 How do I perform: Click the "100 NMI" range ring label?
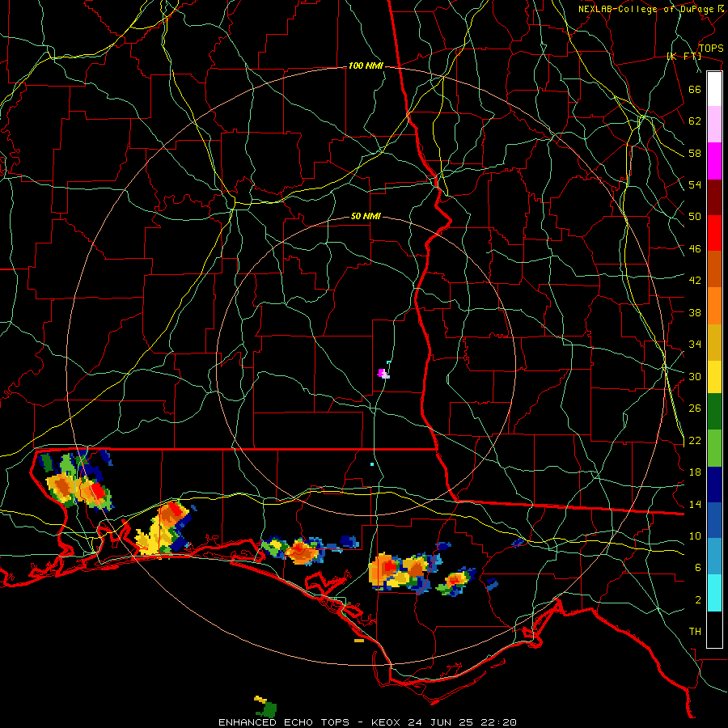click(x=366, y=66)
